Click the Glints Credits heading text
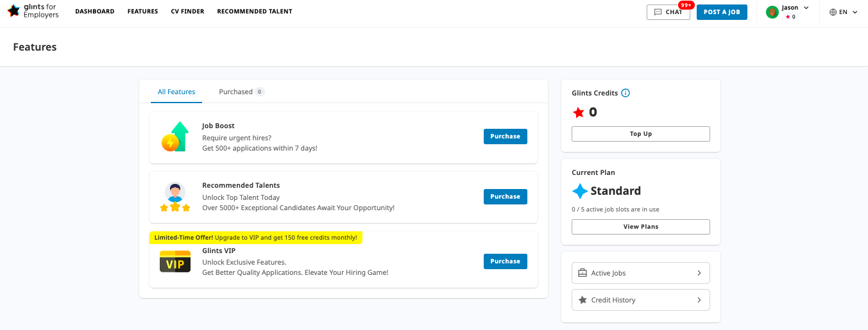 (595, 93)
